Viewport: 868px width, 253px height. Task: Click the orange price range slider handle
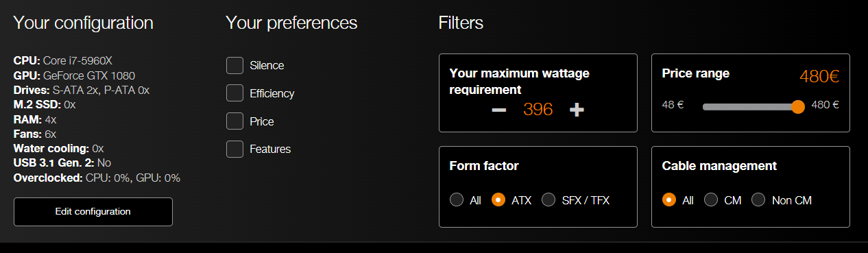(x=797, y=106)
